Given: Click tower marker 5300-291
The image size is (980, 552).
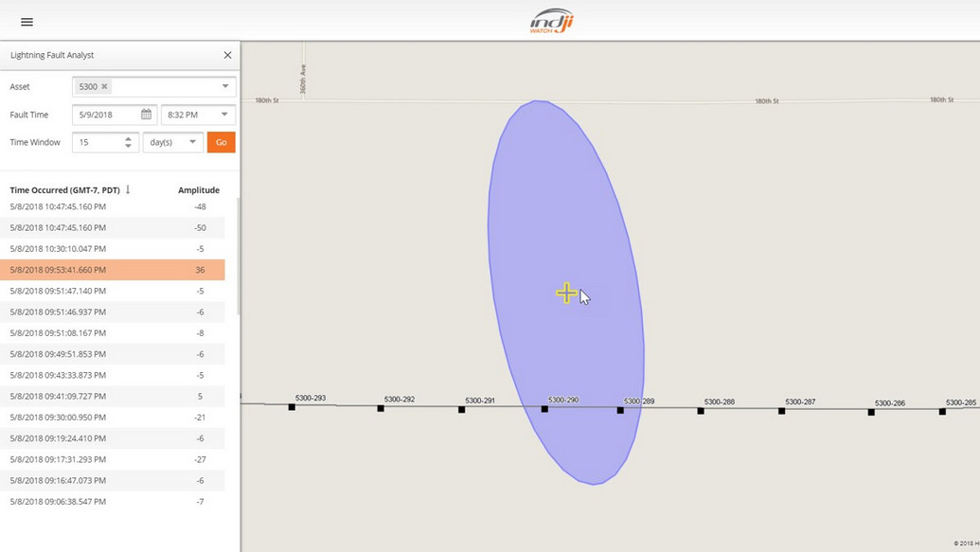Looking at the screenshot, I should click(462, 409).
